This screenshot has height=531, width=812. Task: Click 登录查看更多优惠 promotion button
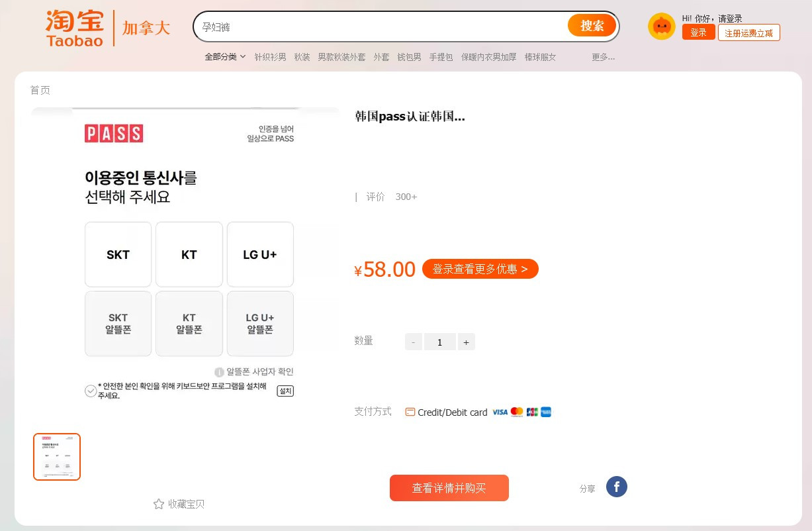[x=480, y=269]
